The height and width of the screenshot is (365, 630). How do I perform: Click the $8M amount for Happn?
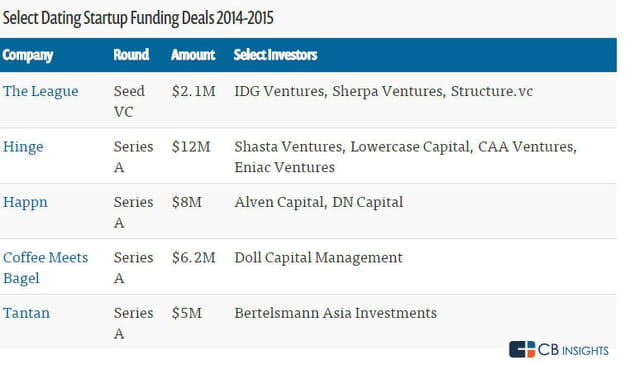click(187, 202)
